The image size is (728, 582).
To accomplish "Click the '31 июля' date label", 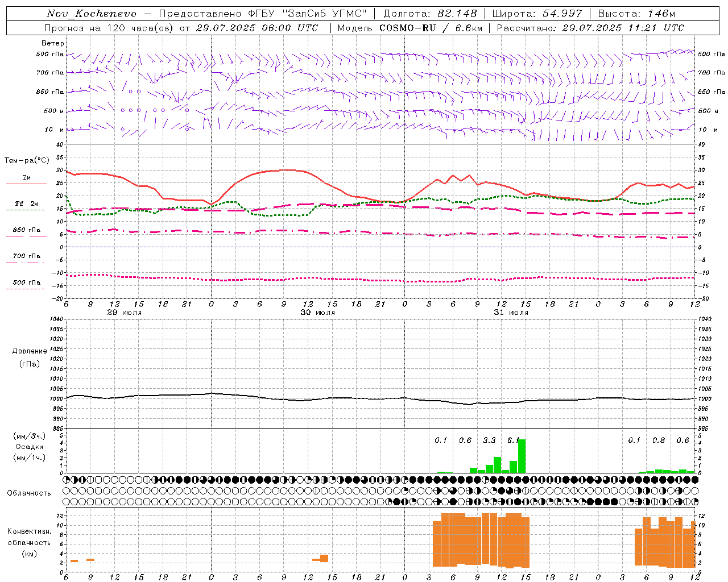I will coord(511,313).
